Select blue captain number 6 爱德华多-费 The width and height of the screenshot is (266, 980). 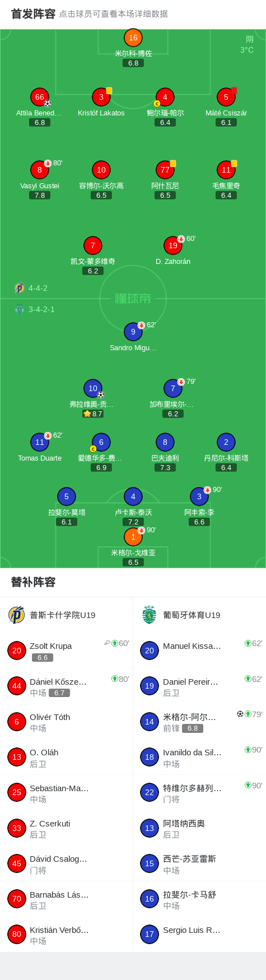click(101, 443)
